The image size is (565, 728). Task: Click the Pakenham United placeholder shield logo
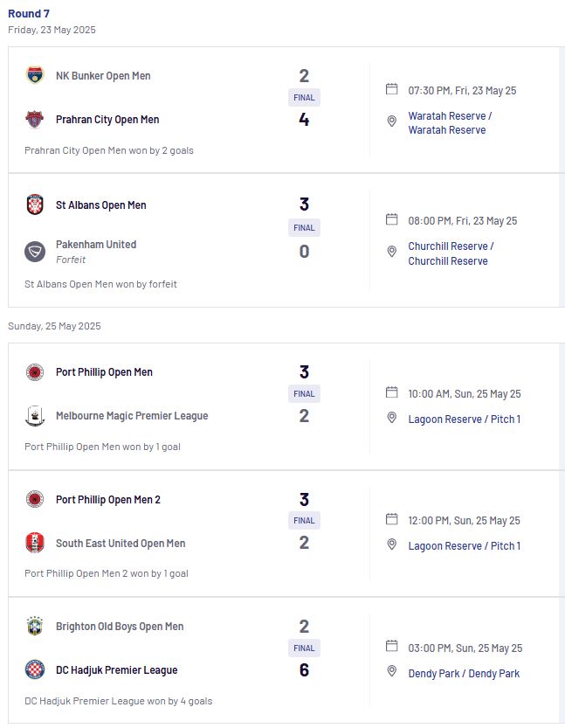coord(35,252)
